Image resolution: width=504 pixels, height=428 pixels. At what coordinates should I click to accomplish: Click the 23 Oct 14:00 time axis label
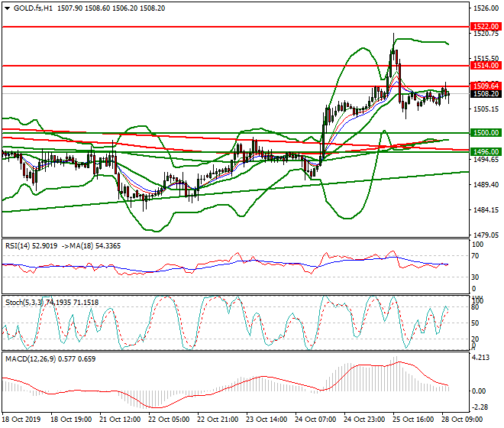click(x=267, y=420)
